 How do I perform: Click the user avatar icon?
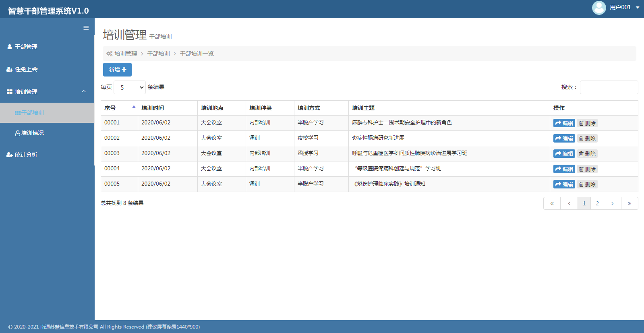point(598,8)
